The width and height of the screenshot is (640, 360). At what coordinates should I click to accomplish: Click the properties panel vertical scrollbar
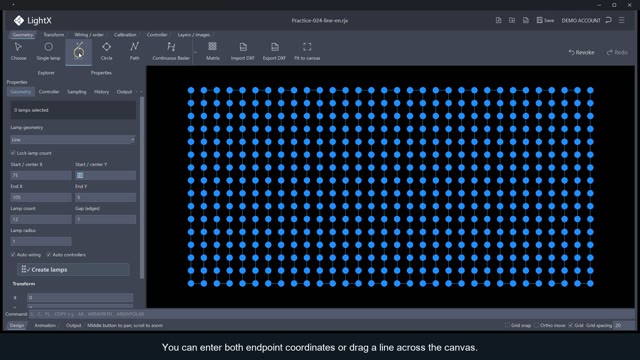click(142, 188)
